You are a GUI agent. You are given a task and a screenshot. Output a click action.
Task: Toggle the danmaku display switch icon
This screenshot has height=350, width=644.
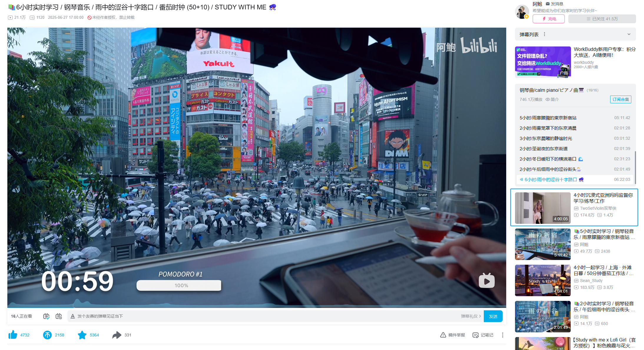click(x=46, y=316)
